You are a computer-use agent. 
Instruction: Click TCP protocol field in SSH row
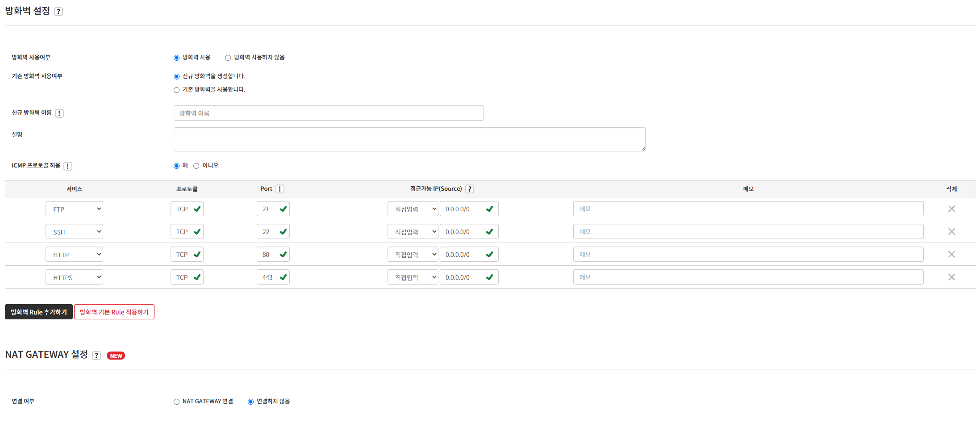tap(187, 231)
